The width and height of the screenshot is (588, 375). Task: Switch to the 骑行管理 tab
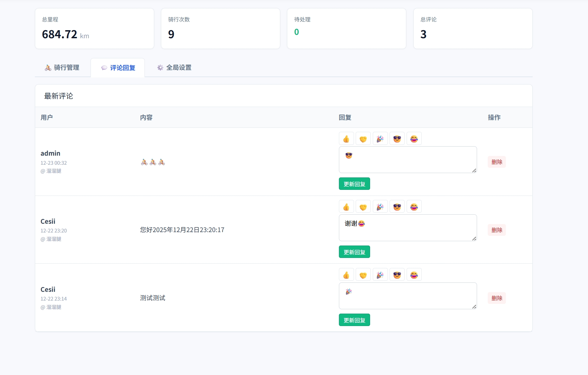(x=62, y=68)
